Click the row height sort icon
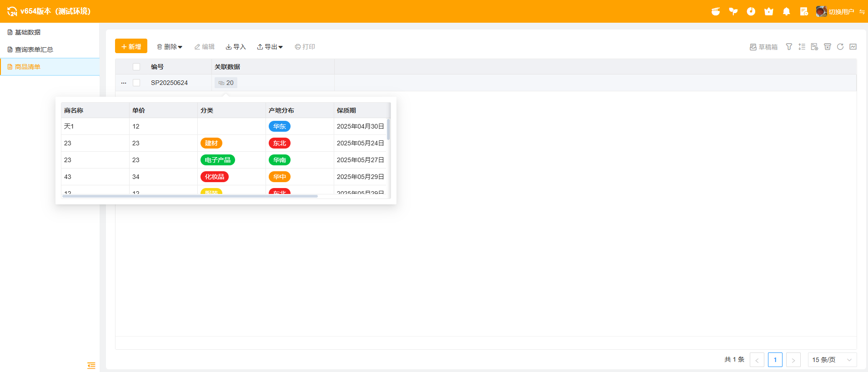Image resolution: width=868 pixels, height=372 pixels. click(x=802, y=47)
